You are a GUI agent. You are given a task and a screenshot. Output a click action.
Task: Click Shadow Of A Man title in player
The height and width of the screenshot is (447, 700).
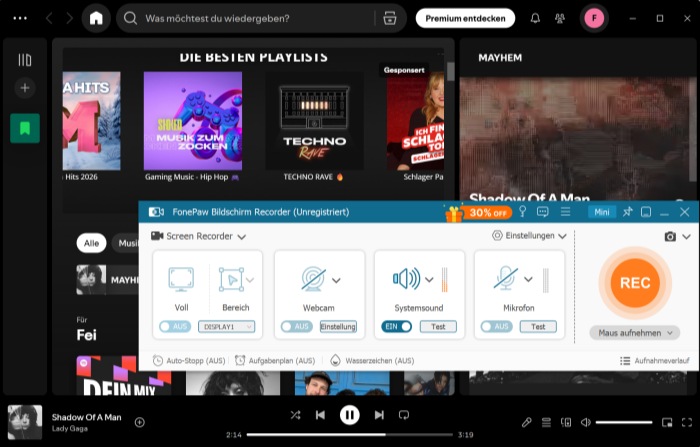[x=86, y=417]
